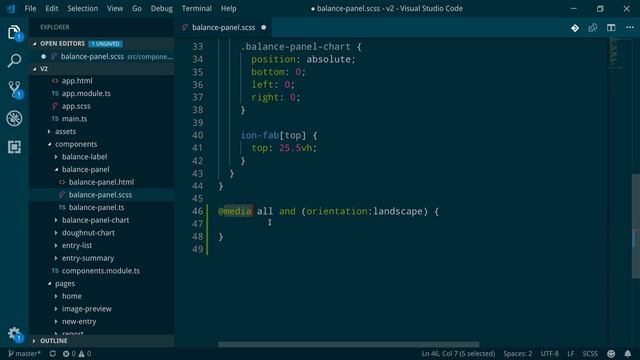Open the notifications bell
The height and width of the screenshot is (360, 640).
click(628, 353)
